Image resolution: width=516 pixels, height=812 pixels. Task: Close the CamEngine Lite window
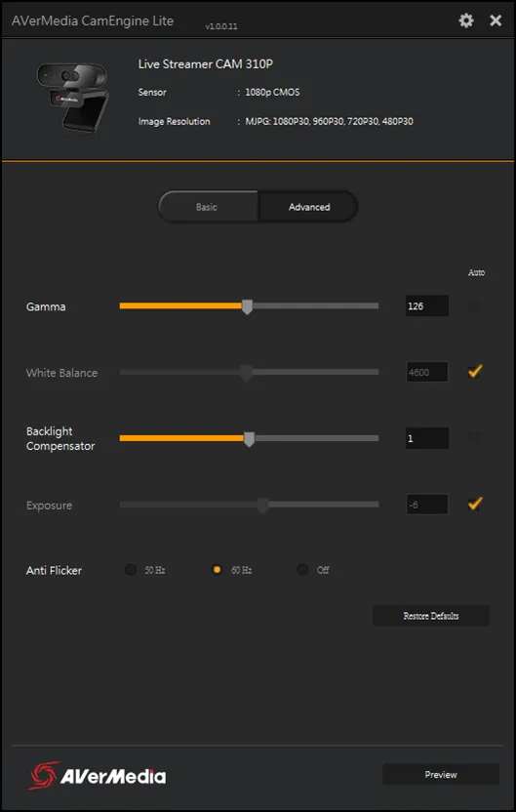tap(496, 20)
